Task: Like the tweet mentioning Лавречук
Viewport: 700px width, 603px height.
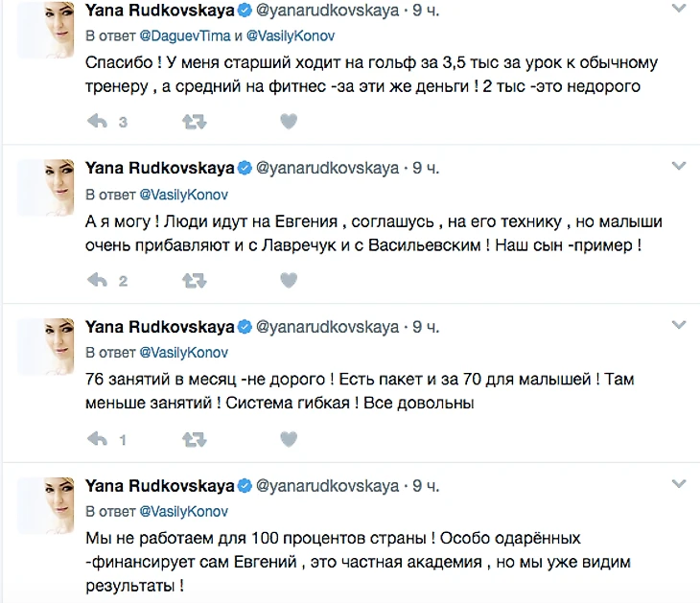Action: [x=288, y=281]
